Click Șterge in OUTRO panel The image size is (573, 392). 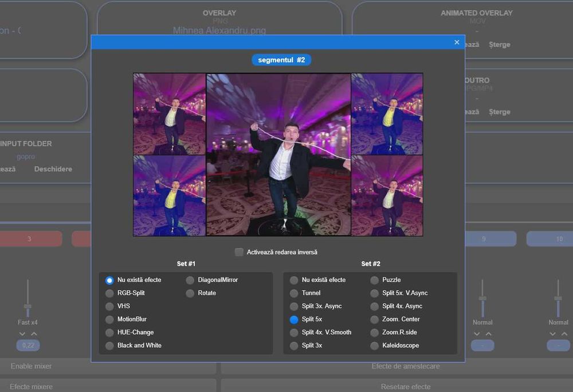click(500, 112)
